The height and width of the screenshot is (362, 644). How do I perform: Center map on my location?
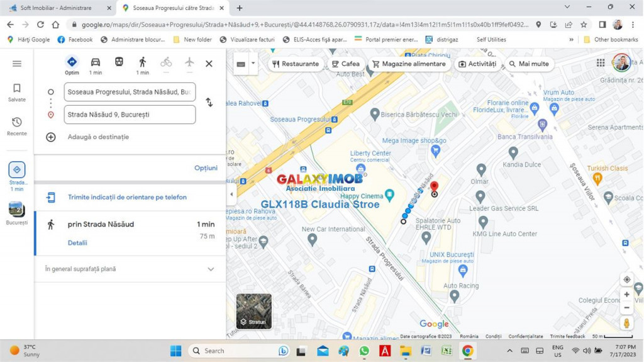626,280
